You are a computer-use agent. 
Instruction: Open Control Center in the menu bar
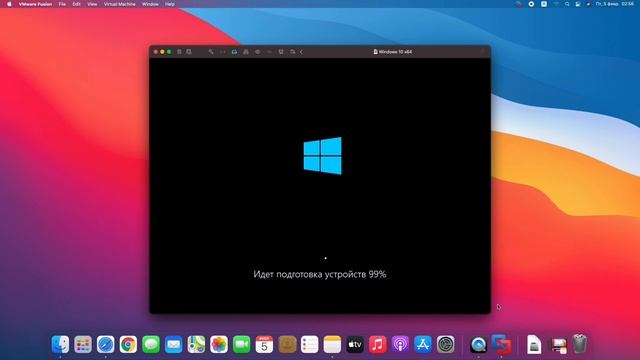(578, 4)
